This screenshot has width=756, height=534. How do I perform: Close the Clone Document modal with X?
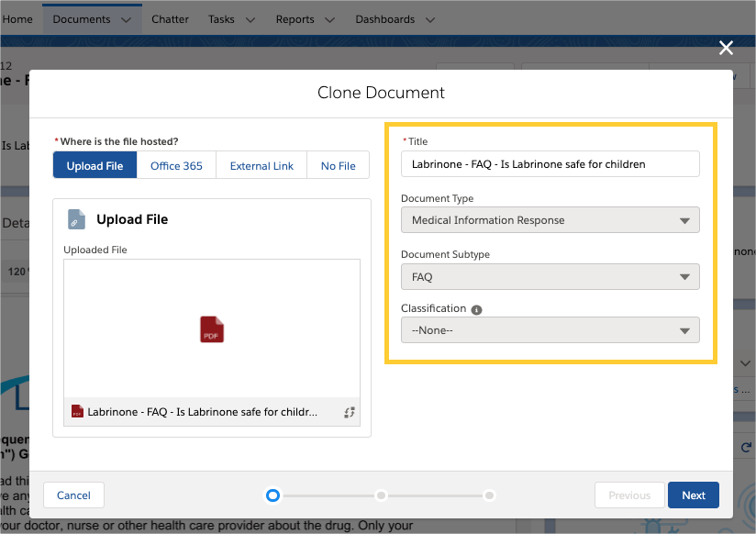[726, 49]
